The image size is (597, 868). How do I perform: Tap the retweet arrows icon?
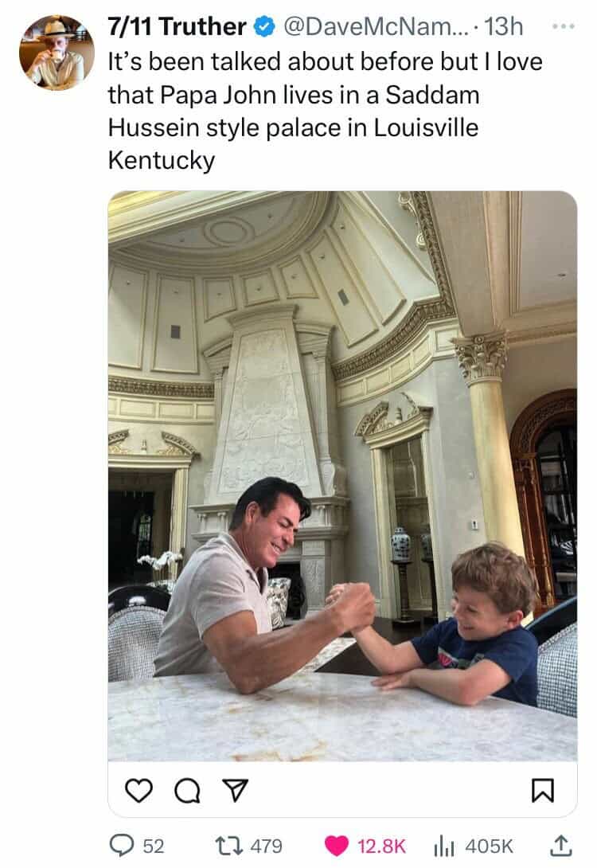pos(229,846)
